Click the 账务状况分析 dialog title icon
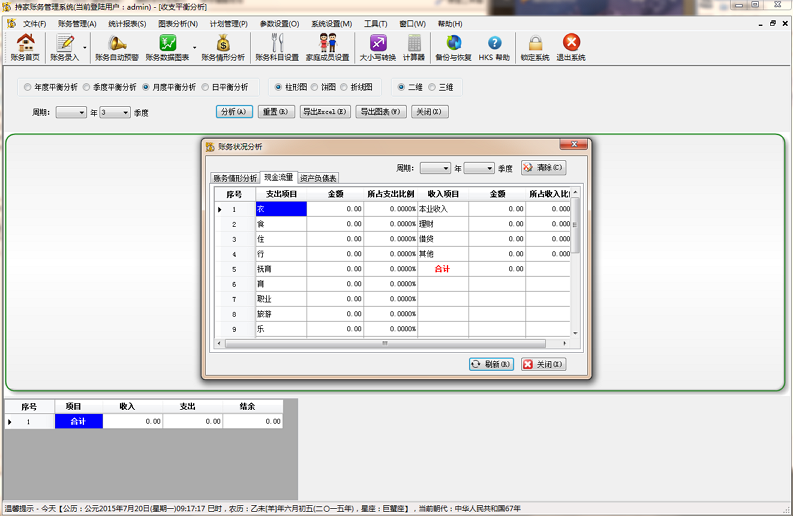 click(x=210, y=147)
